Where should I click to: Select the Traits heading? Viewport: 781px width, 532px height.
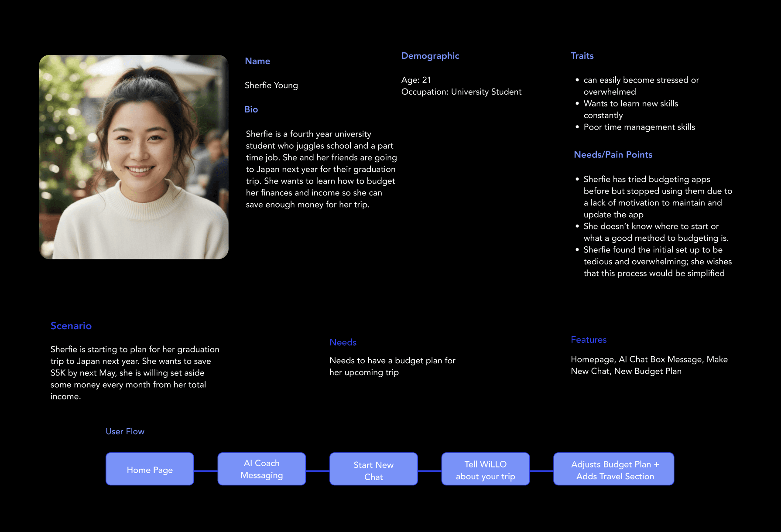point(582,56)
